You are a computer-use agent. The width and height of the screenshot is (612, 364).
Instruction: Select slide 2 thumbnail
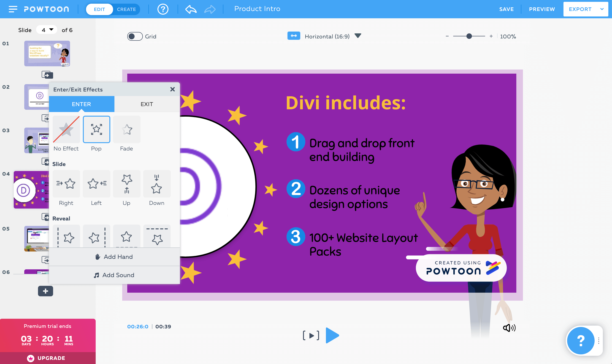(37, 97)
